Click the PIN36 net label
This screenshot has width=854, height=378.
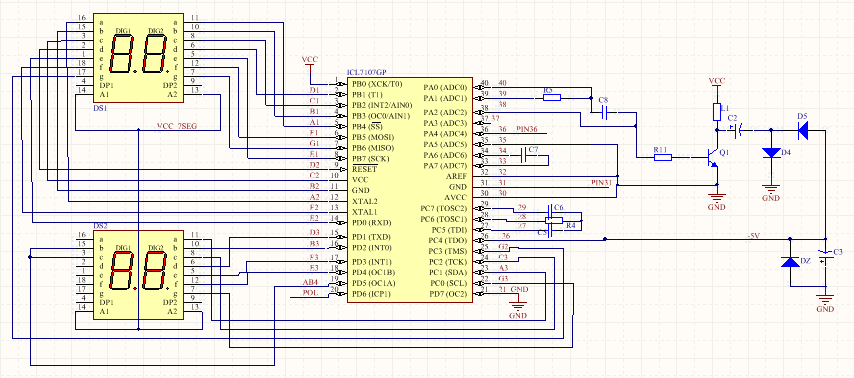click(526, 129)
